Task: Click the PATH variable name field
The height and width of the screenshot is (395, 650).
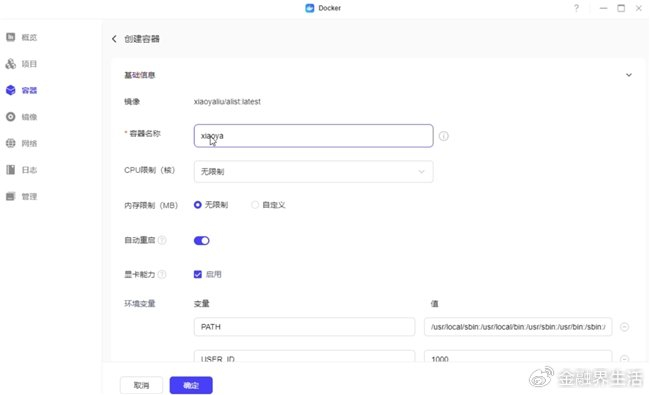Action: (x=304, y=327)
